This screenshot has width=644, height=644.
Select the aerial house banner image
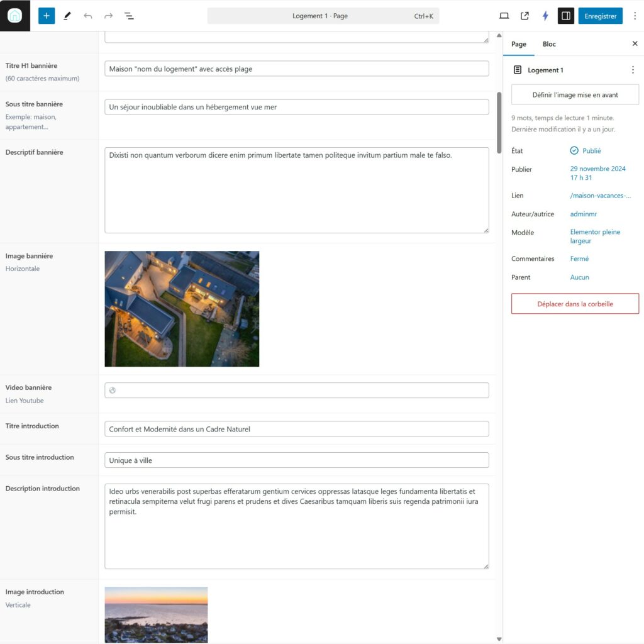(x=182, y=309)
